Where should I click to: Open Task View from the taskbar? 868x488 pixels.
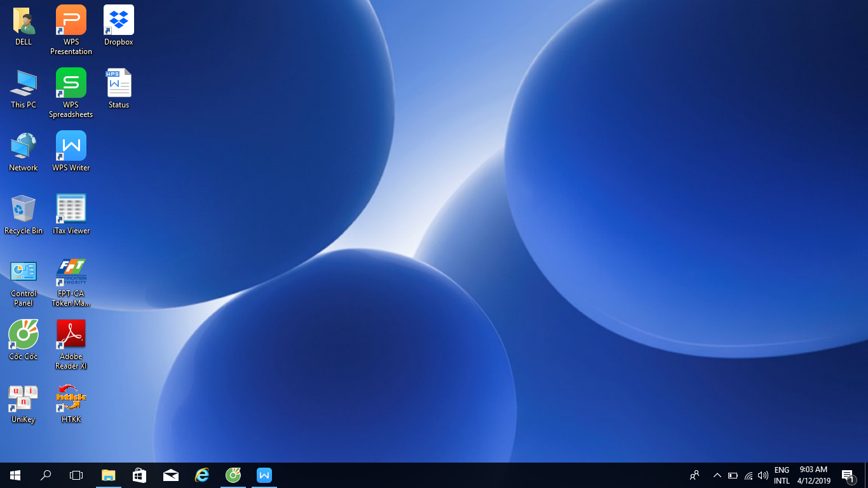coord(76,475)
